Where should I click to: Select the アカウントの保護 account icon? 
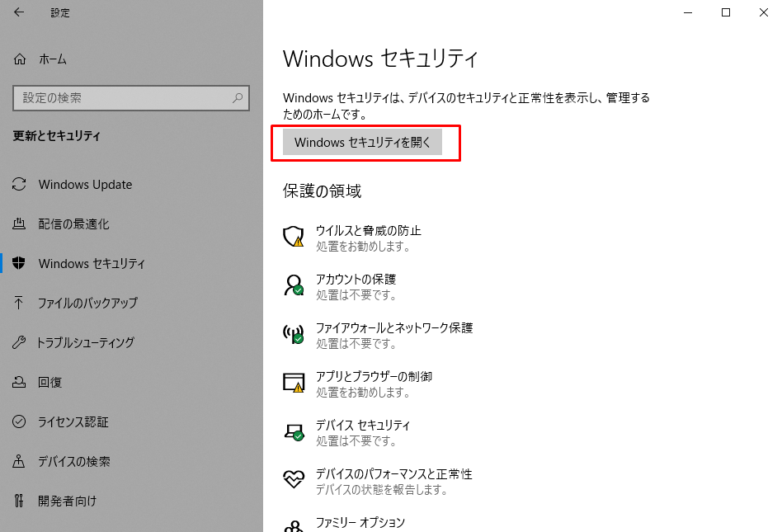coord(294,286)
